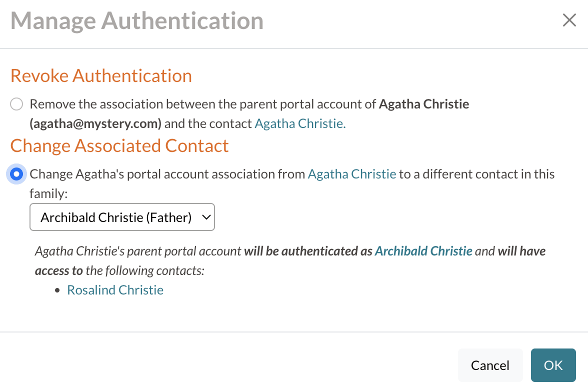Viewport: 588px width, 390px height.
Task: Click the chevron arrow on contact dropdown
Action: click(x=205, y=217)
